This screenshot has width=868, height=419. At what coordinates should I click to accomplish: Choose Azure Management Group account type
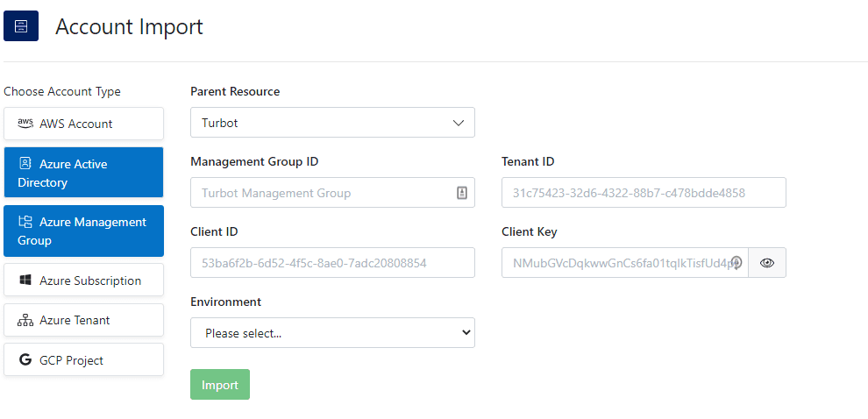pyautogui.click(x=83, y=231)
